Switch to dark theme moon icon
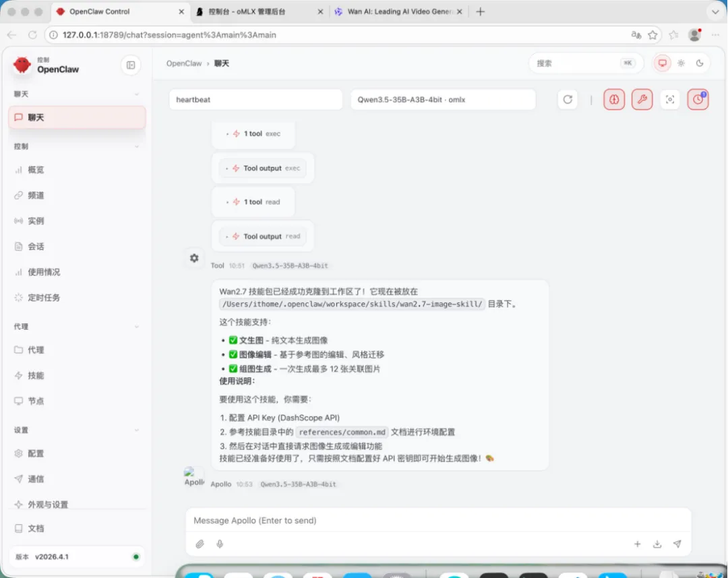 coord(699,63)
